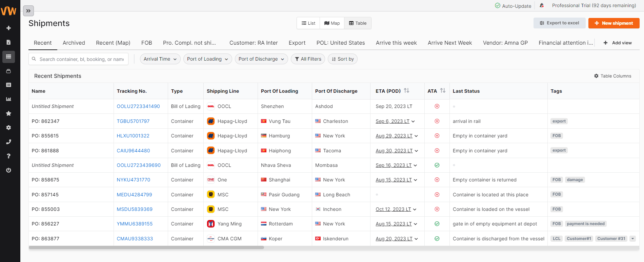Switch to Map view
The width and height of the screenshot is (644, 262).
332,23
